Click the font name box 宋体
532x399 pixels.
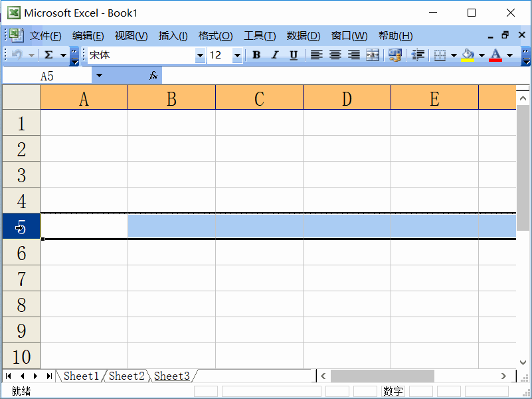point(141,55)
